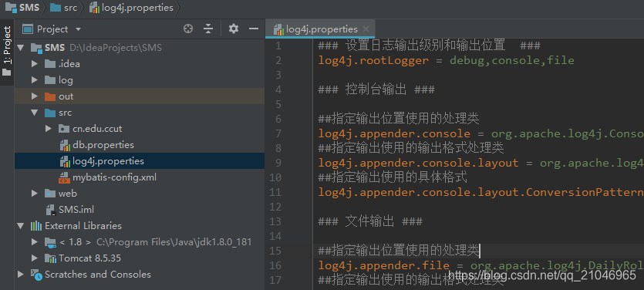644x290 pixels.
Task: Click the log4j.rootLogger key text
Action: click(x=373, y=60)
